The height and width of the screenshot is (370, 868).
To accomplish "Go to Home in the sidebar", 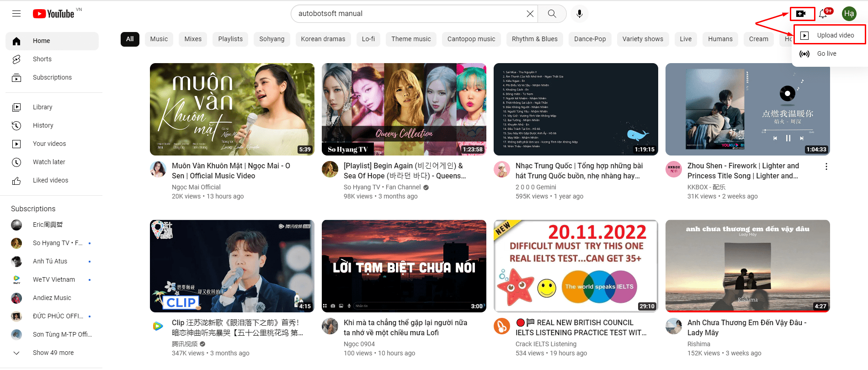I will point(52,41).
